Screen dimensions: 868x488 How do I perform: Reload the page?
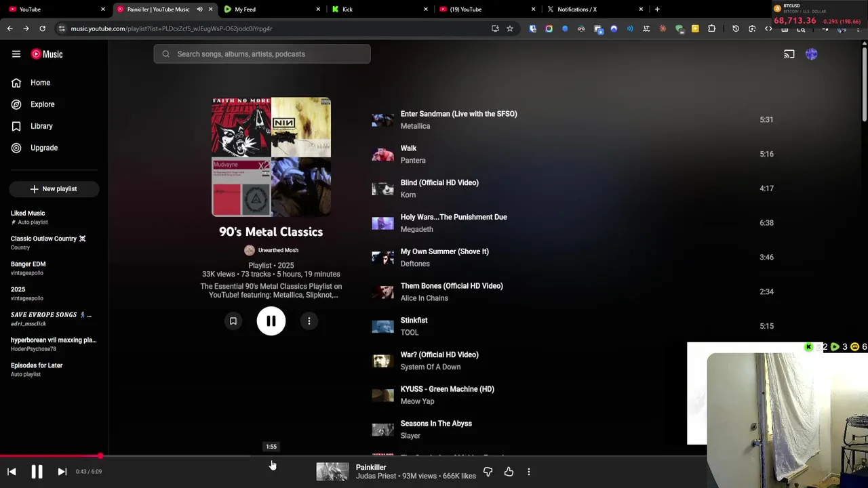[x=42, y=28]
